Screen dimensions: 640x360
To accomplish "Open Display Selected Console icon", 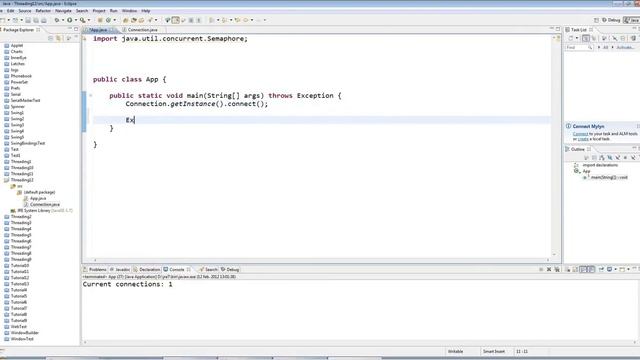I will click(609, 269).
